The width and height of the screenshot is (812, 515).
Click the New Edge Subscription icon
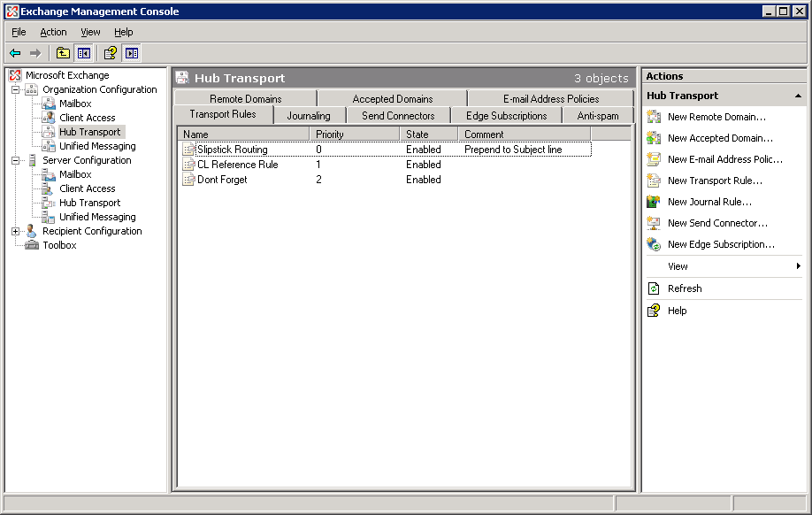pyautogui.click(x=654, y=244)
